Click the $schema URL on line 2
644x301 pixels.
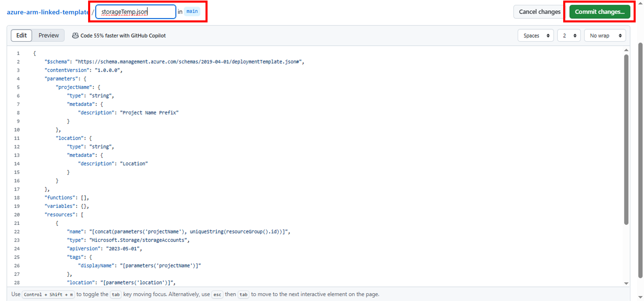(x=190, y=62)
